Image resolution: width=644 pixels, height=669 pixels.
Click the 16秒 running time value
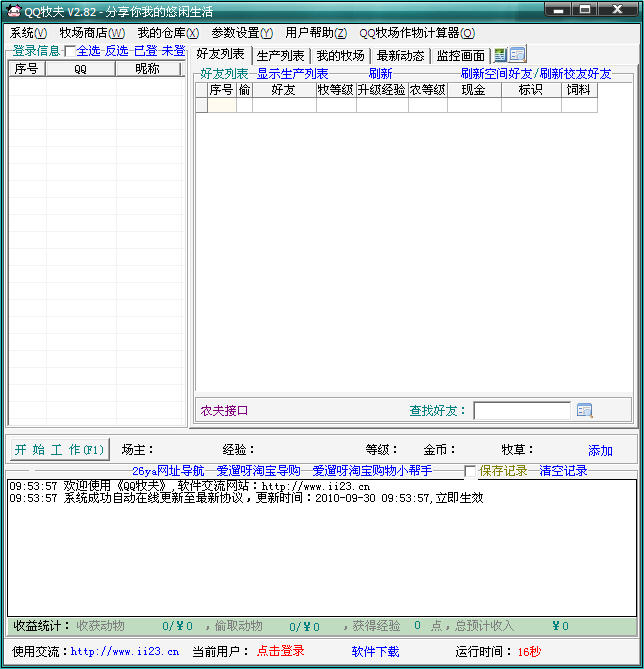click(529, 652)
